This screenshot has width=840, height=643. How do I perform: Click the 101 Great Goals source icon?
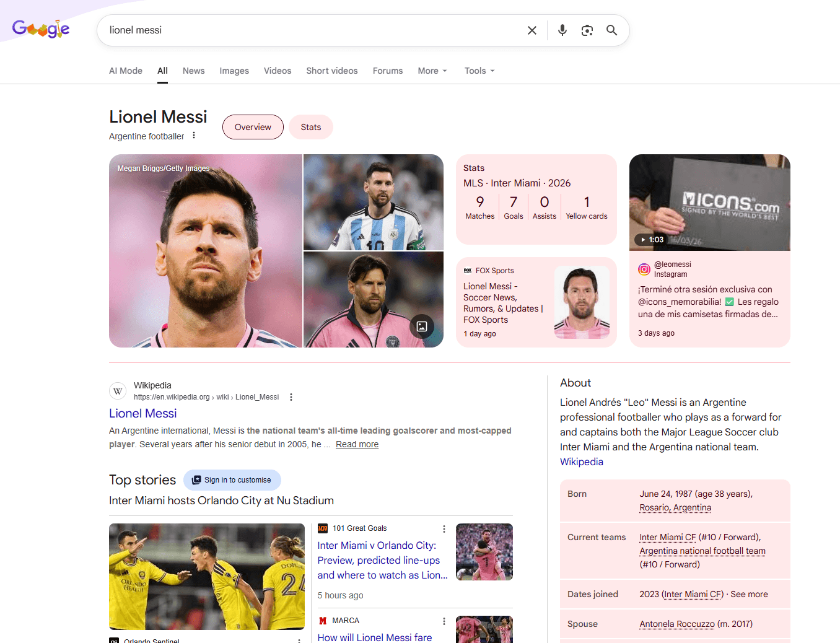323,528
